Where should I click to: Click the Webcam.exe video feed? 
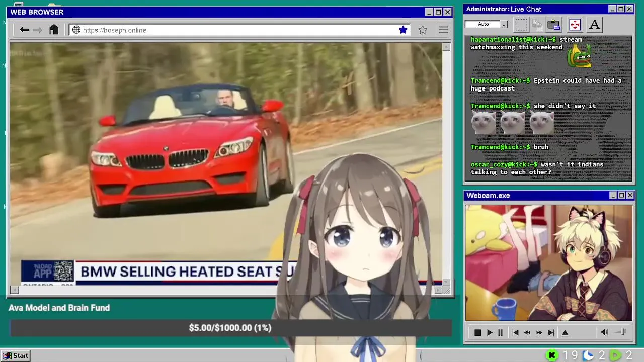[548, 262]
